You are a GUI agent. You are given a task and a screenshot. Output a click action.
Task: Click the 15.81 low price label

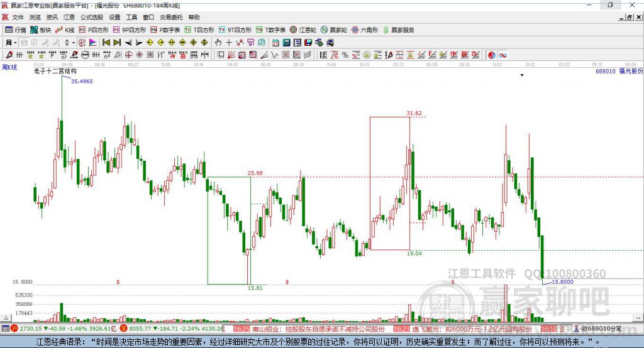point(255,288)
